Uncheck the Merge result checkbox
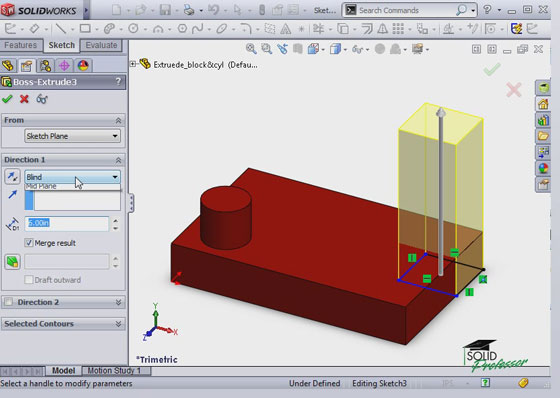Image resolution: width=560 pixels, height=398 pixels. 29,243
